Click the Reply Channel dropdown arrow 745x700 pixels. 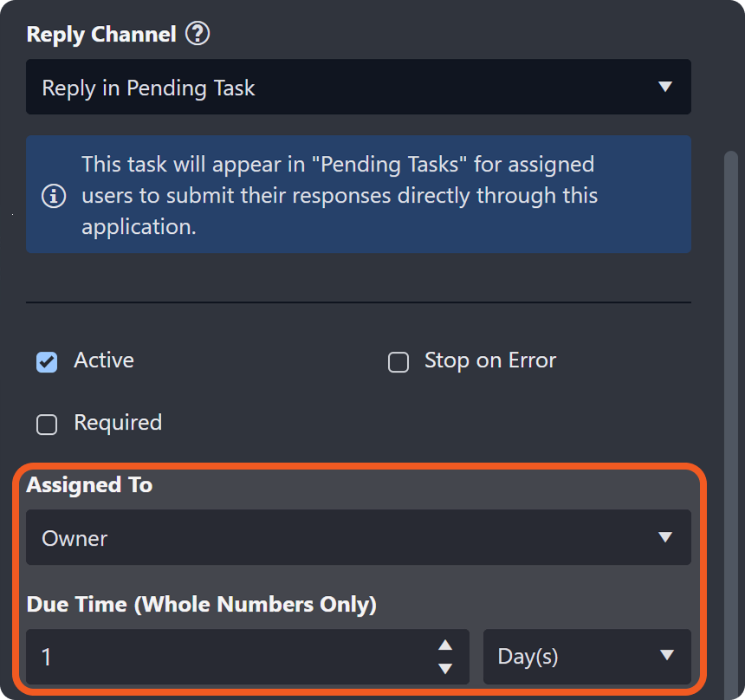point(665,87)
